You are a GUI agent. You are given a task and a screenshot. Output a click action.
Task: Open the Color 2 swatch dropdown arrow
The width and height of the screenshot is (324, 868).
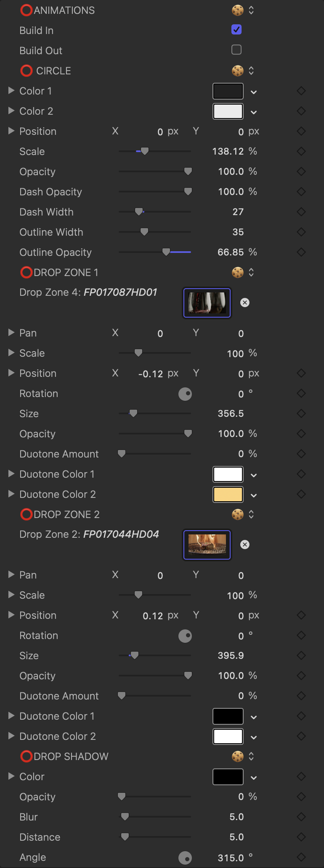254,112
